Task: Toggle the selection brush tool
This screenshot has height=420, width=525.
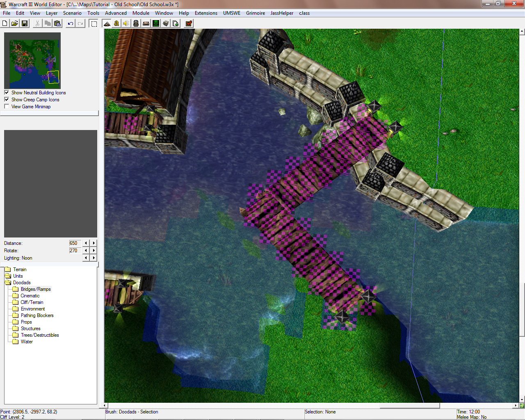Action: coord(94,23)
